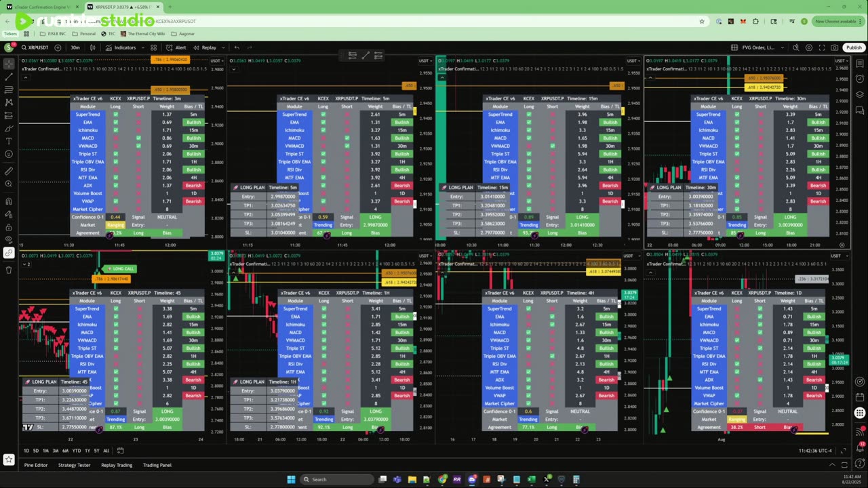Screen dimensions: 868x488
Task: Open Excel from the taskbar
Action: point(531,479)
